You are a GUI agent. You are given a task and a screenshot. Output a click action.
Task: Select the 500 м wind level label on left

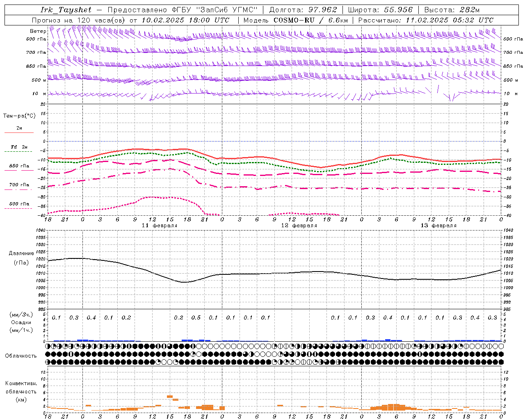[39, 80]
